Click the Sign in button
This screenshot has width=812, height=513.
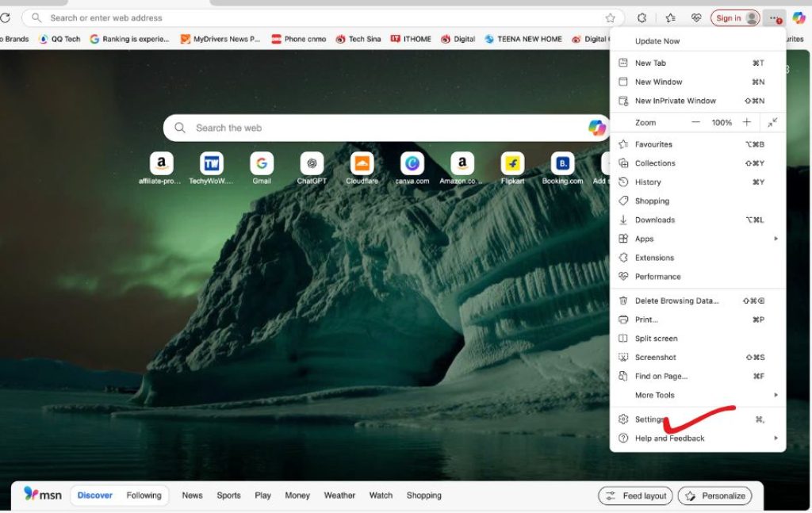click(735, 18)
